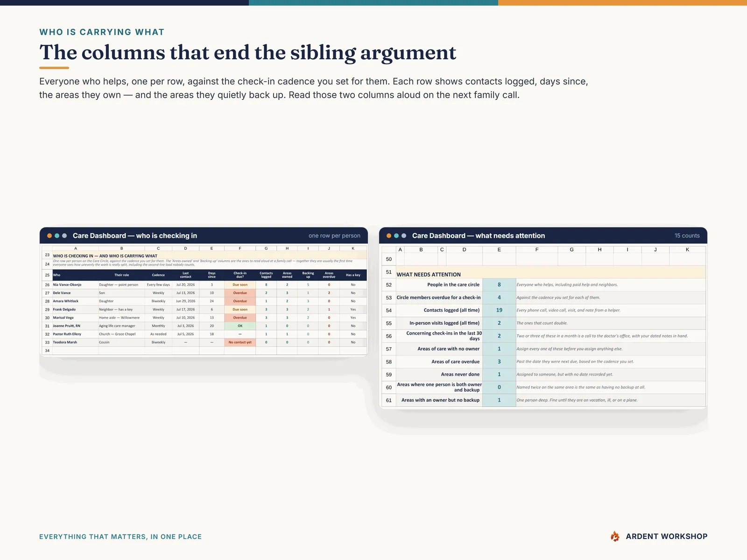This screenshot has height=560, width=747.
Task: Click the 'No contact yet' cell for Teodora Marsh
Action: (x=240, y=343)
